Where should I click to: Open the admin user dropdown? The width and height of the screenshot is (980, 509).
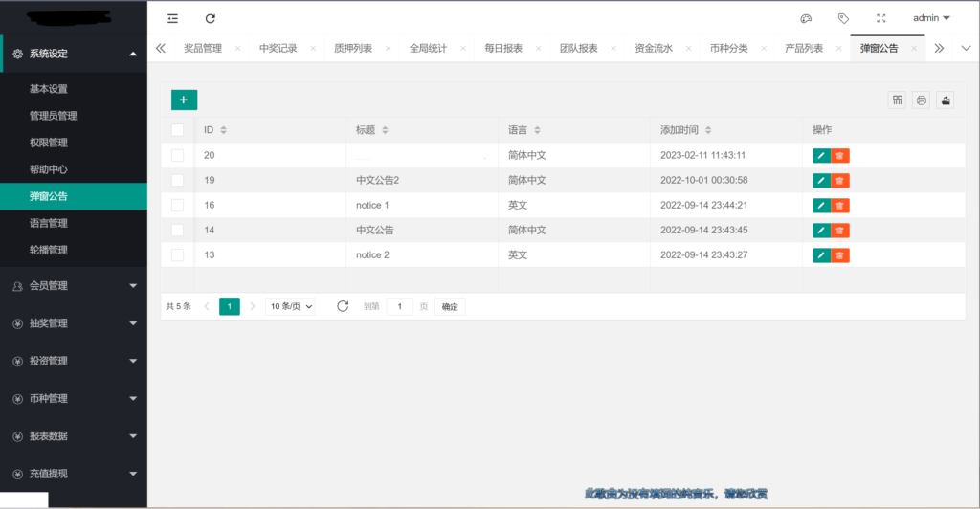931,18
